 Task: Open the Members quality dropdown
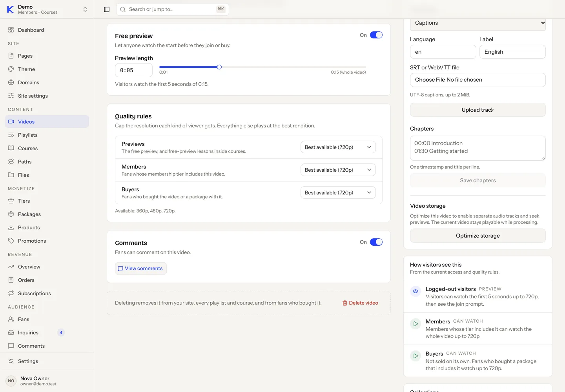338,170
